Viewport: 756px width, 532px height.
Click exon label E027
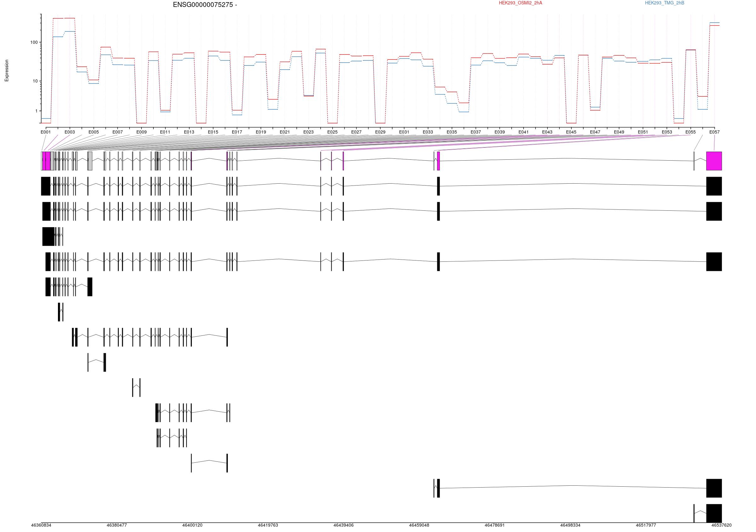356,132
